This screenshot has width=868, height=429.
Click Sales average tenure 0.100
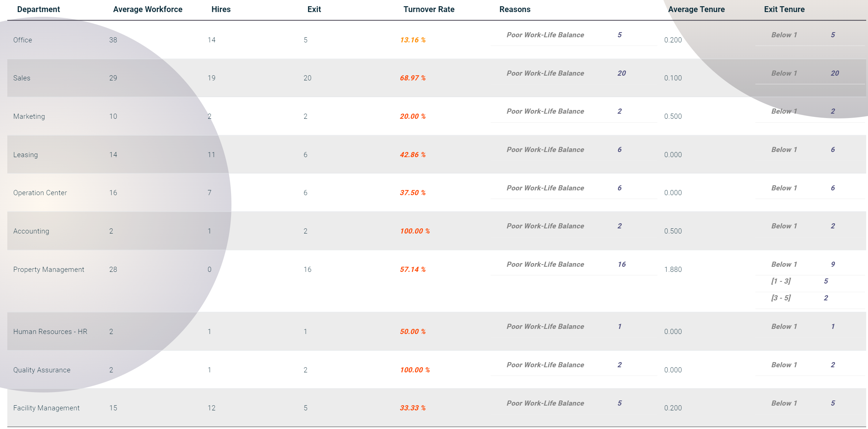(673, 78)
